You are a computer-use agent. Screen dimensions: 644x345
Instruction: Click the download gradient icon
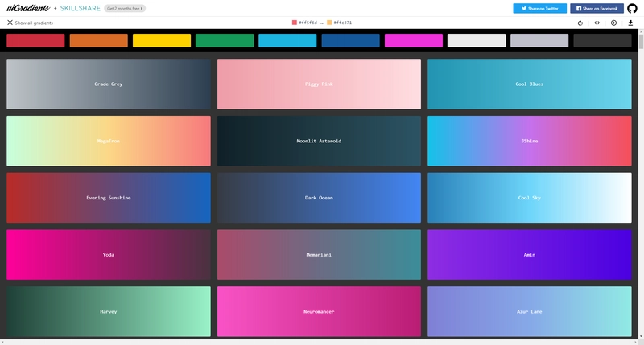630,23
